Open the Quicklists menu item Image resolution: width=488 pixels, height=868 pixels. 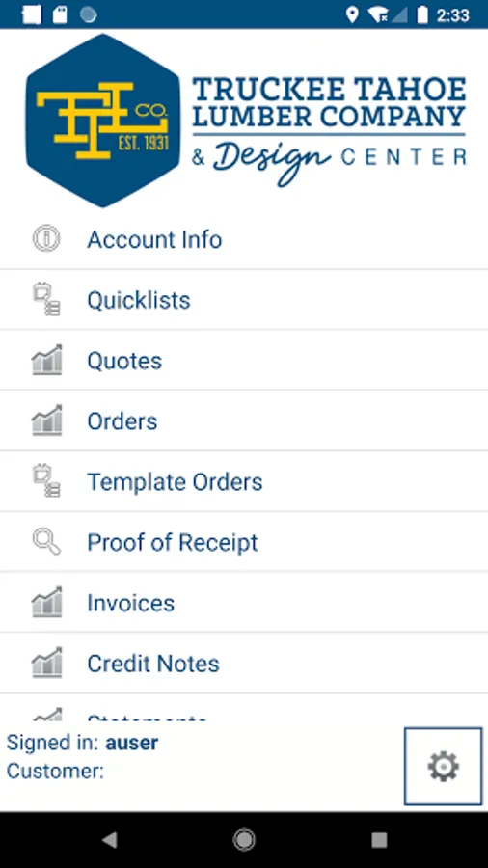coord(244,300)
